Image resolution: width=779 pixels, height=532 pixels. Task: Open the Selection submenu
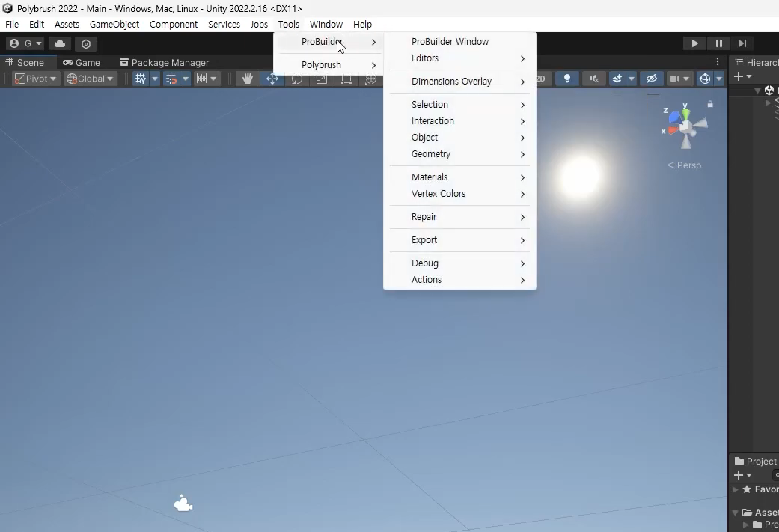pos(459,104)
